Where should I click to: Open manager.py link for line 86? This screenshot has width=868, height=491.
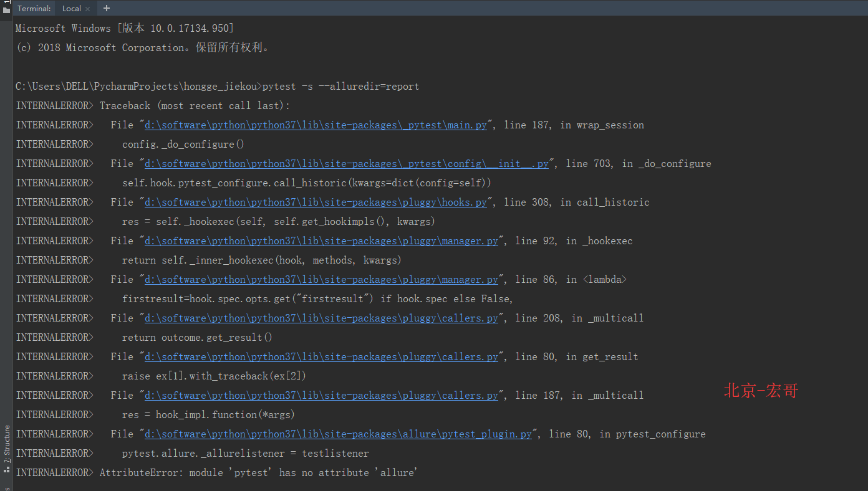click(321, 280)
